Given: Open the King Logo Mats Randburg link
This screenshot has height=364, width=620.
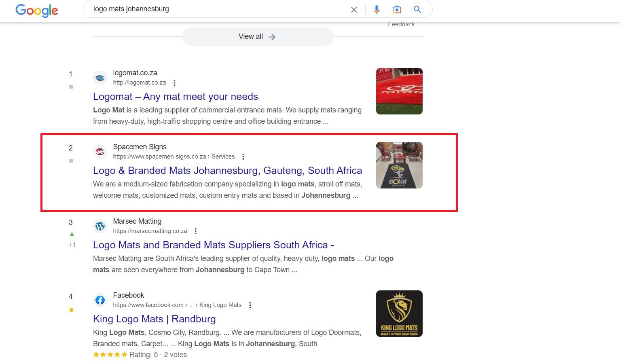Looking at the screenshot, I should pos(154,319).
